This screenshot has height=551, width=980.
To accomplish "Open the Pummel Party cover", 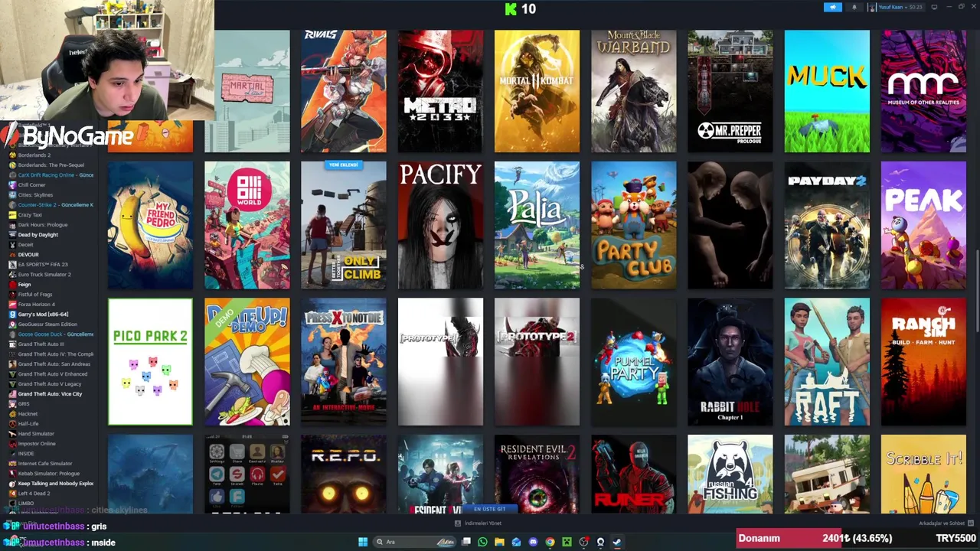I will point(633,362).
